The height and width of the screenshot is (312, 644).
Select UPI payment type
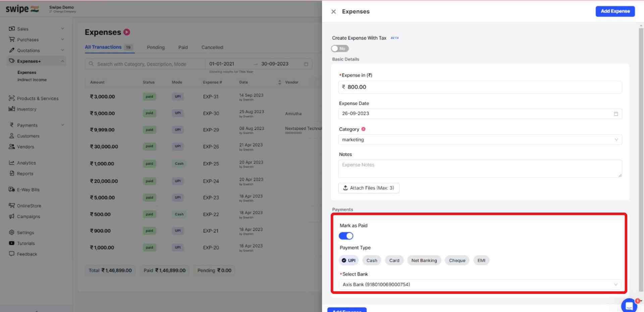[x=349, y=260]
